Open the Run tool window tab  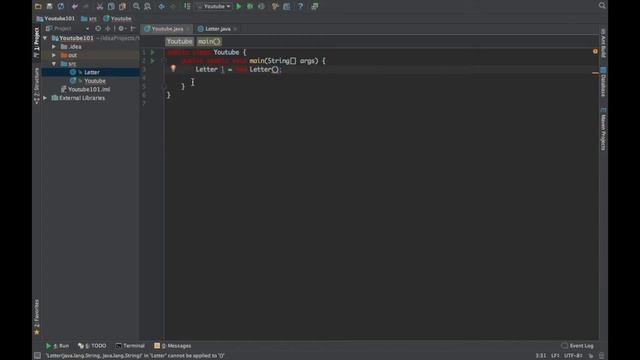tap(57, 346)
